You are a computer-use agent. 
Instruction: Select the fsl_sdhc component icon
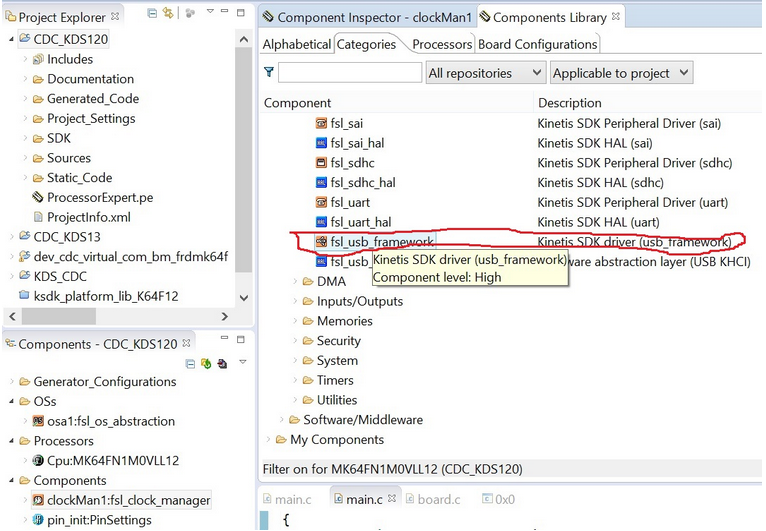(321, 163)
